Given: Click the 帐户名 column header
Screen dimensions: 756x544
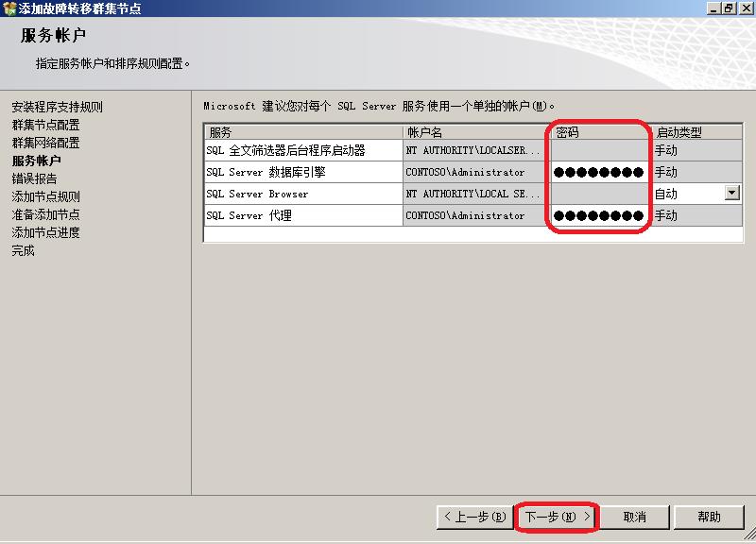Looking at the screenshot, I should pyautogui.click(x=476, y=132).
